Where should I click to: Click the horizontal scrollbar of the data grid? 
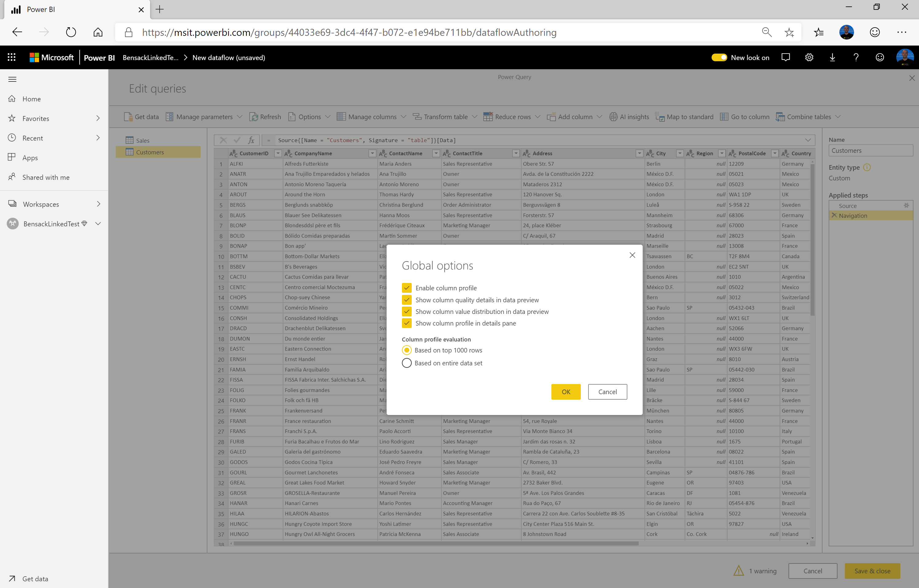436,543
